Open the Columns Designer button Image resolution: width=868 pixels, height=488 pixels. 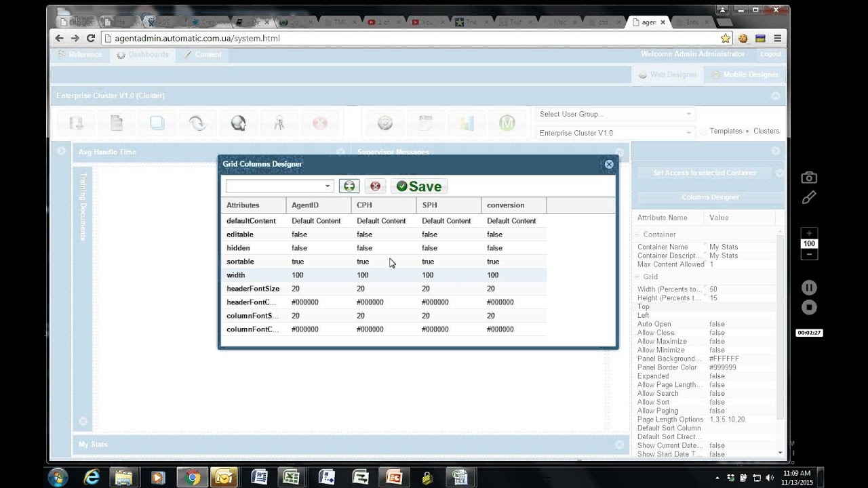tap(710, 197)
